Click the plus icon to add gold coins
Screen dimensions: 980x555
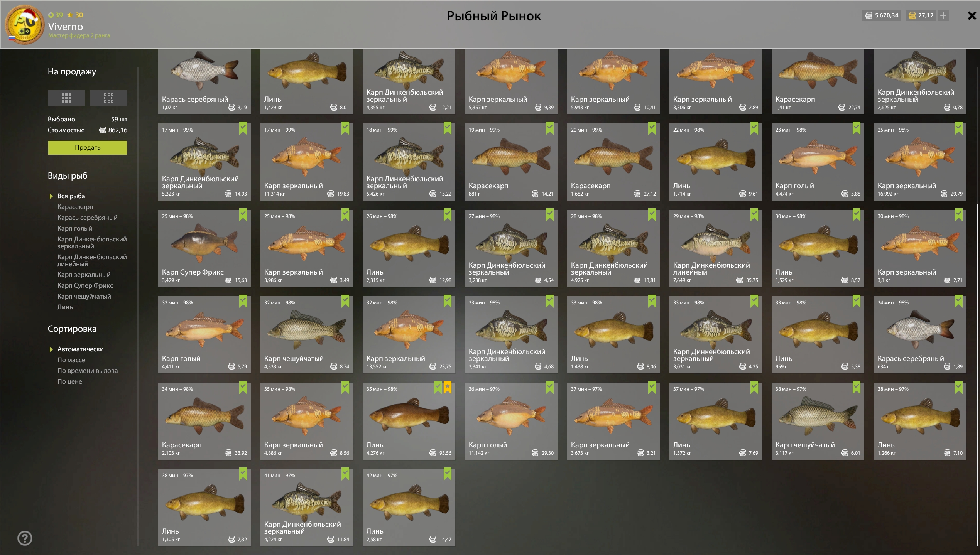click(x=943, y=15)
